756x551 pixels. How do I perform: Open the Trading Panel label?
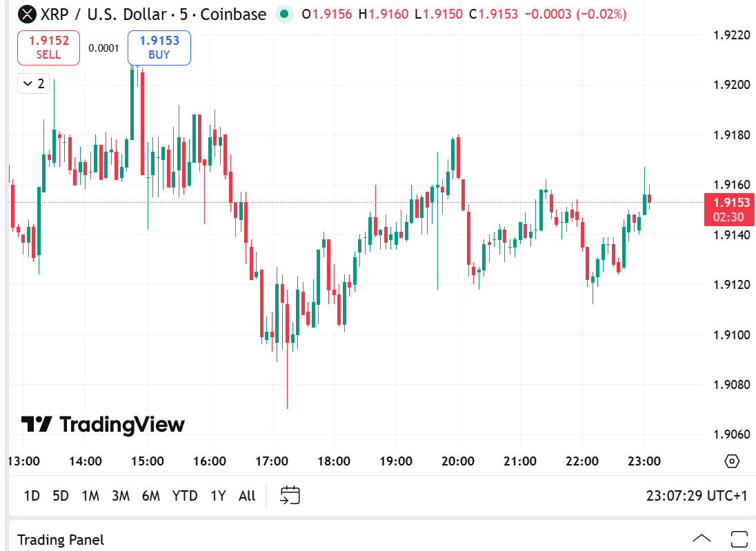(61, 539)
